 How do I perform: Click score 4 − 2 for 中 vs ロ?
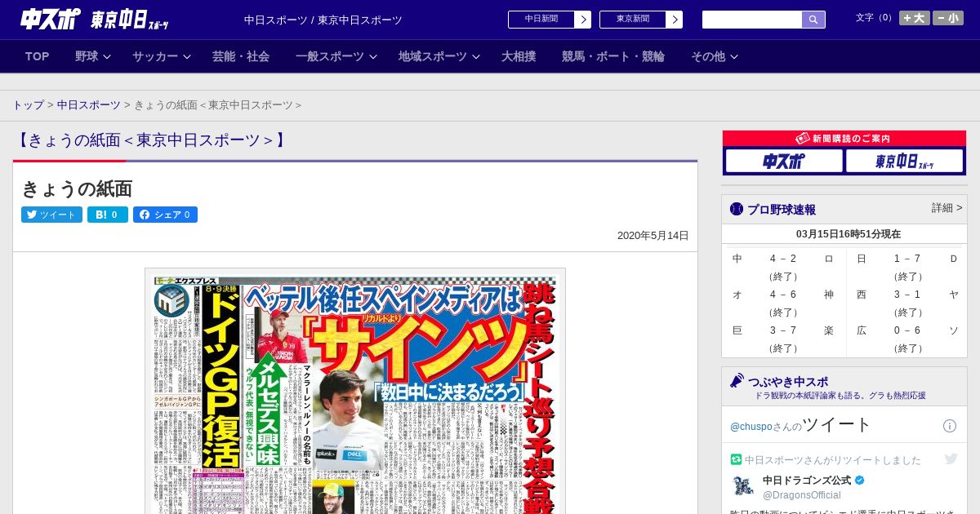783,259
